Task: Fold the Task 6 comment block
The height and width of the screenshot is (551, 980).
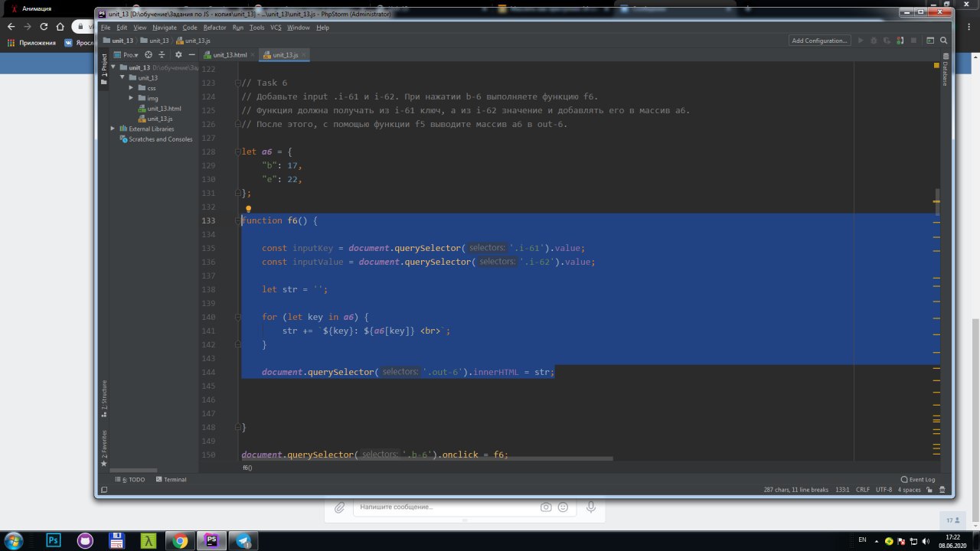Action: (x=238, y=83)
